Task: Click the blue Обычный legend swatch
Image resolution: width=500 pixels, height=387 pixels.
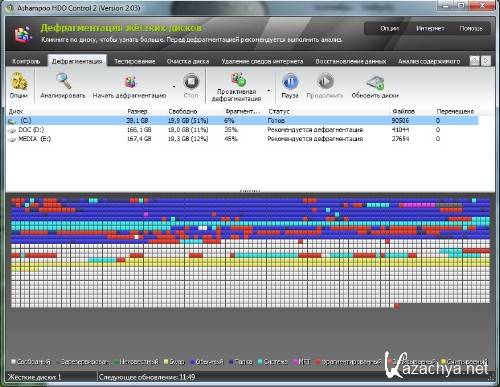Action: [192, 362]
